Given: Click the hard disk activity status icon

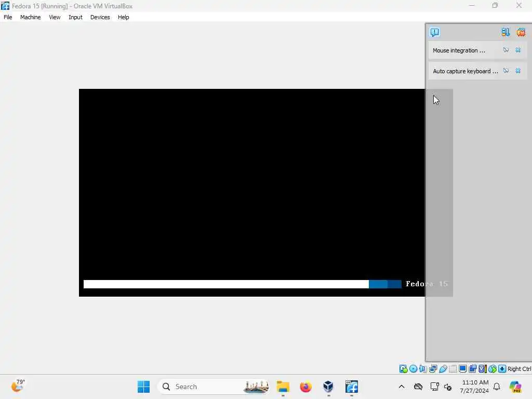Looking at the screenshot, I should click(x=403, y=369).
